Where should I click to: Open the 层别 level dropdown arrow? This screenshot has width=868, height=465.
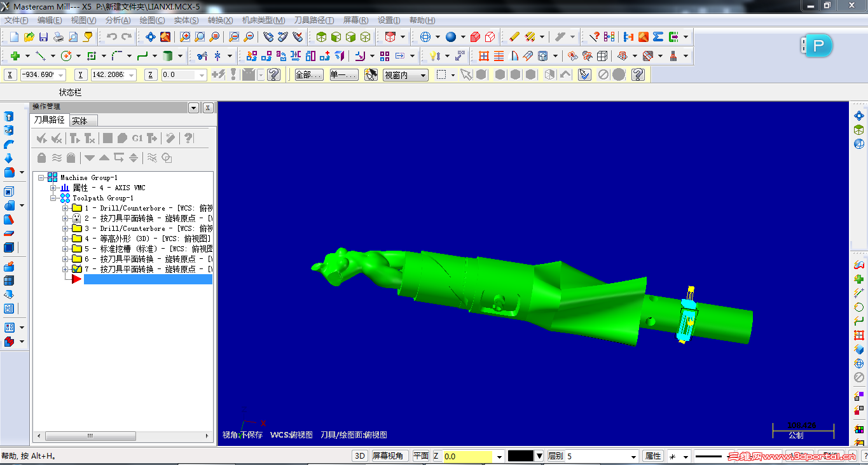(633, 457)
